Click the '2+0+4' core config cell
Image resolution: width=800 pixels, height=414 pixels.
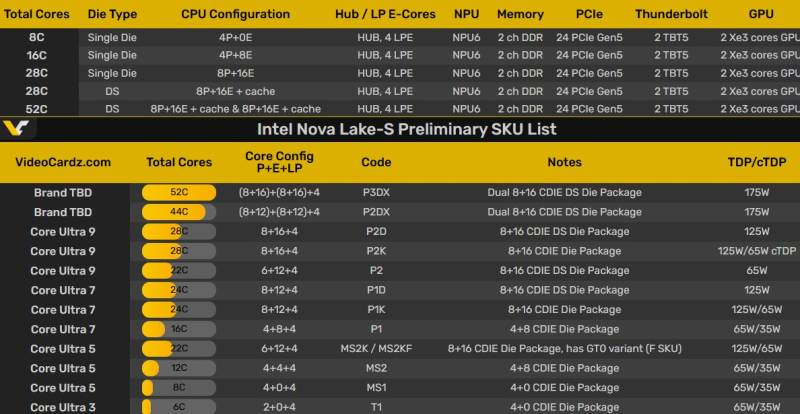pyautogui.click(x=280, y=407)
